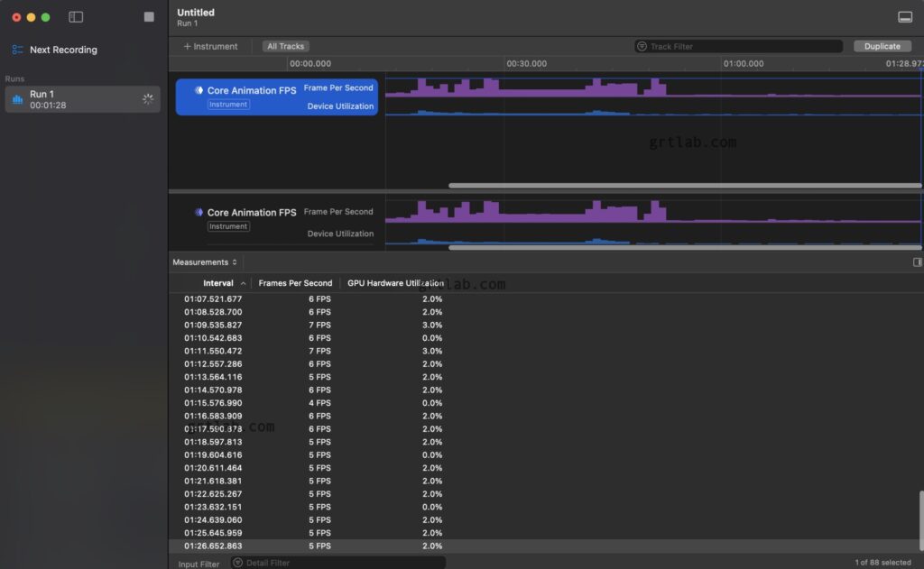
Task: Click the Run 1 bar-chart icon
Action: click(17, 99)
